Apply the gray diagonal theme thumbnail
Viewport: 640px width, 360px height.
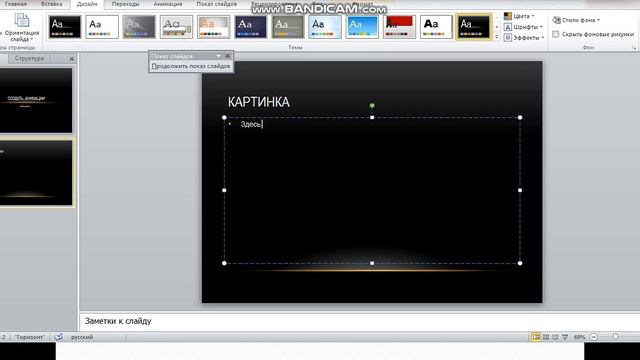tap(139, 27)
